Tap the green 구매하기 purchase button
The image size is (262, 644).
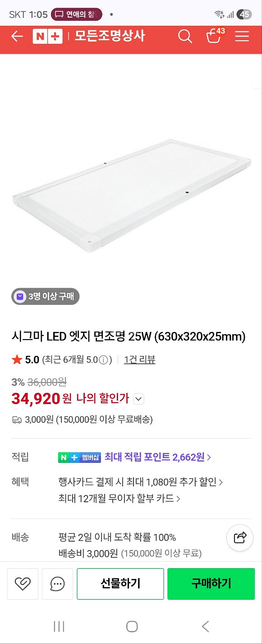211,583
